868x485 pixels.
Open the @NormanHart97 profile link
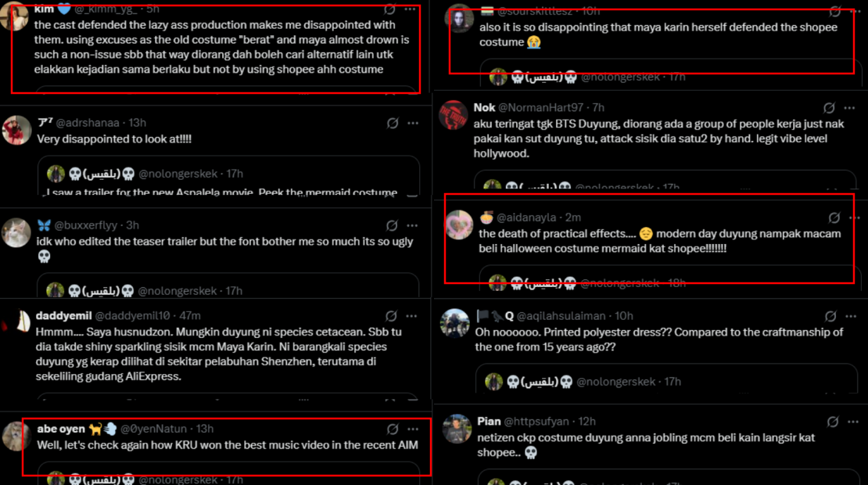tap(543, 108)
